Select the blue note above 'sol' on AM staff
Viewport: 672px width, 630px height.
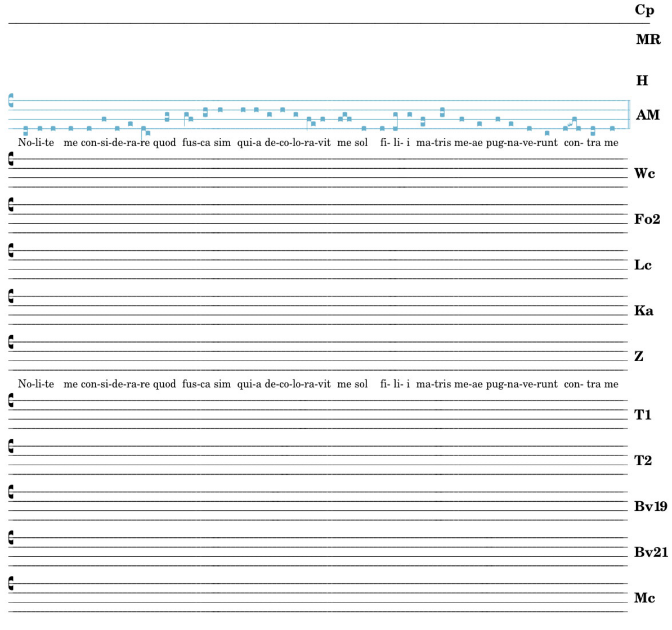tap(364, 128)
